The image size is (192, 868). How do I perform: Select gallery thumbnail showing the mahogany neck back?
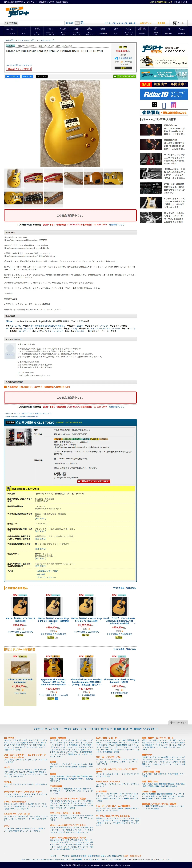click(x=73, y=178)
